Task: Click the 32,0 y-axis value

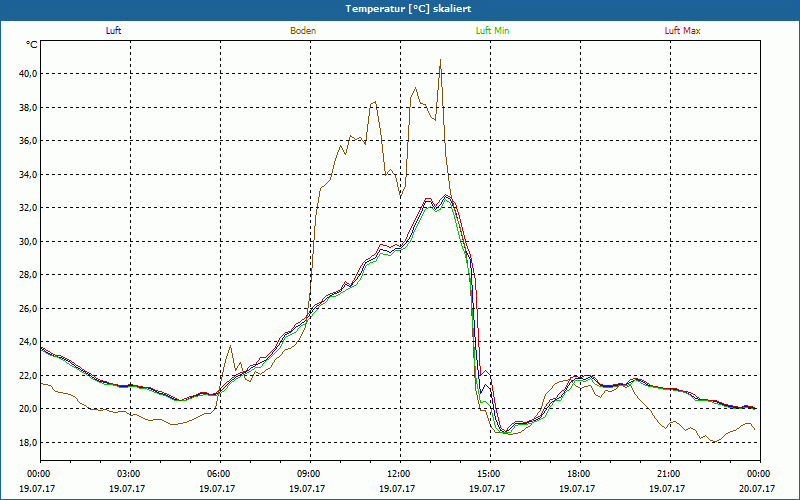Action: point(29,208)
